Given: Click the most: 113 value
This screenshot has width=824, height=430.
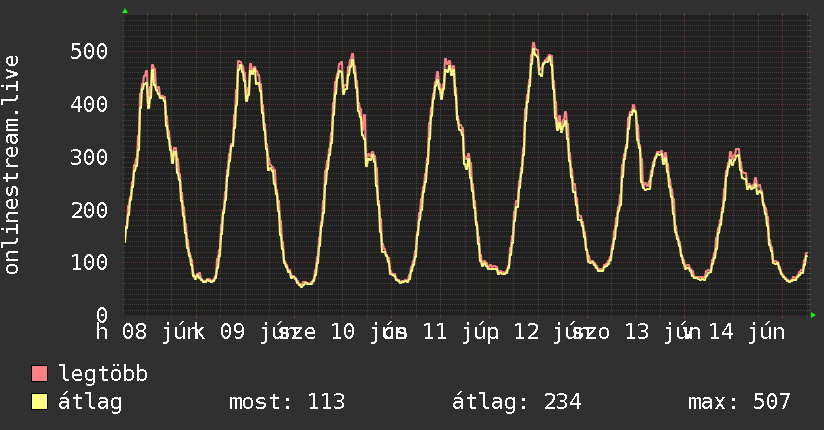Looking at the screenshot, I should coord(287,402).
